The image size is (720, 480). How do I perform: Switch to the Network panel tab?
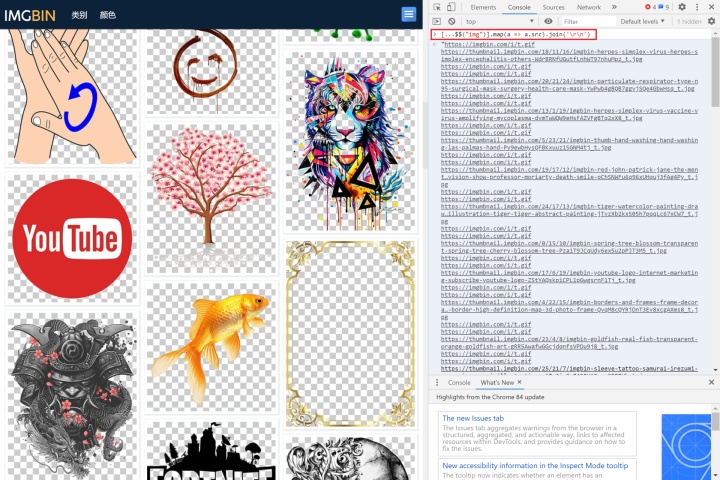pyautogui.click(x=589, y=7)
